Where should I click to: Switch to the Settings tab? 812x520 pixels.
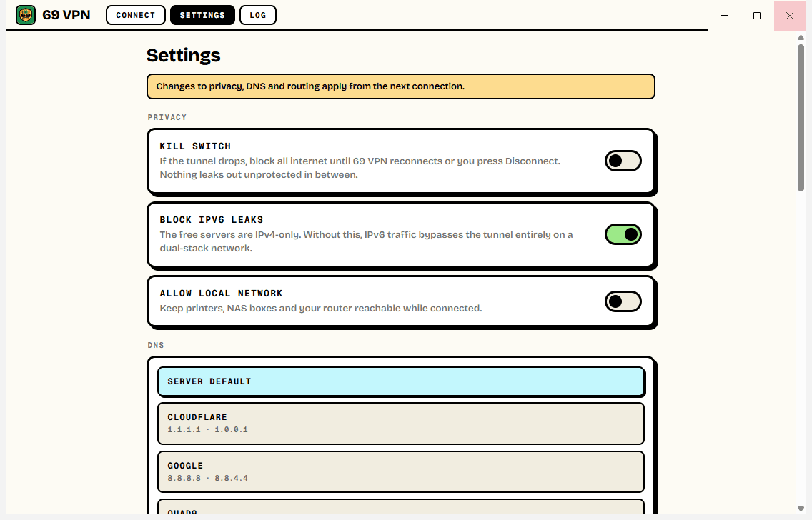[202, 15]
